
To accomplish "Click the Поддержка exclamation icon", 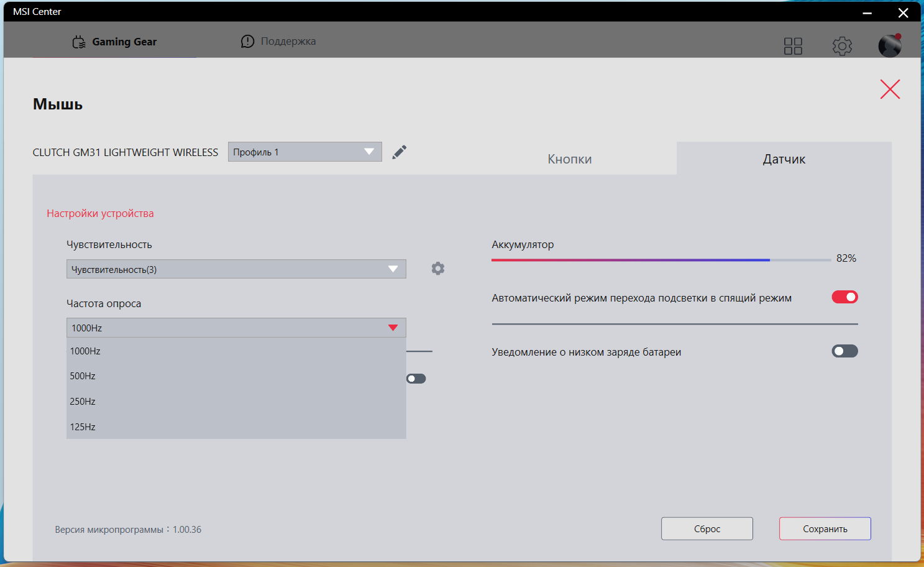I will 247,41.
